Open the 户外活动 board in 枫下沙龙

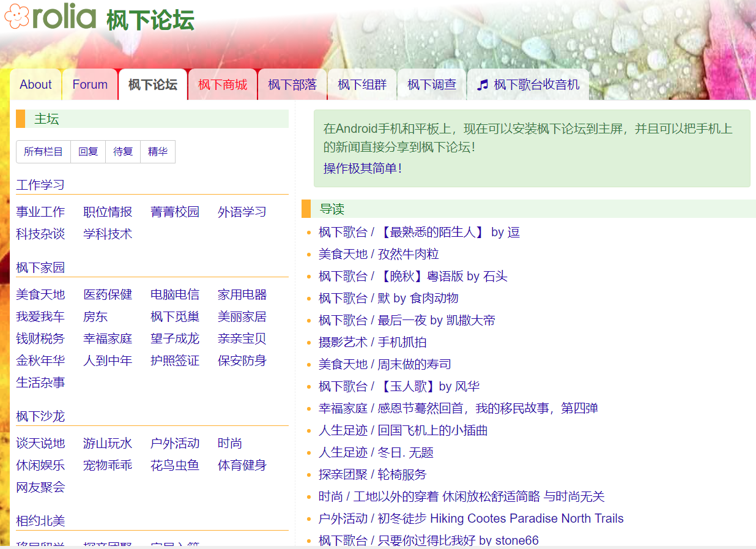(175, 443)
